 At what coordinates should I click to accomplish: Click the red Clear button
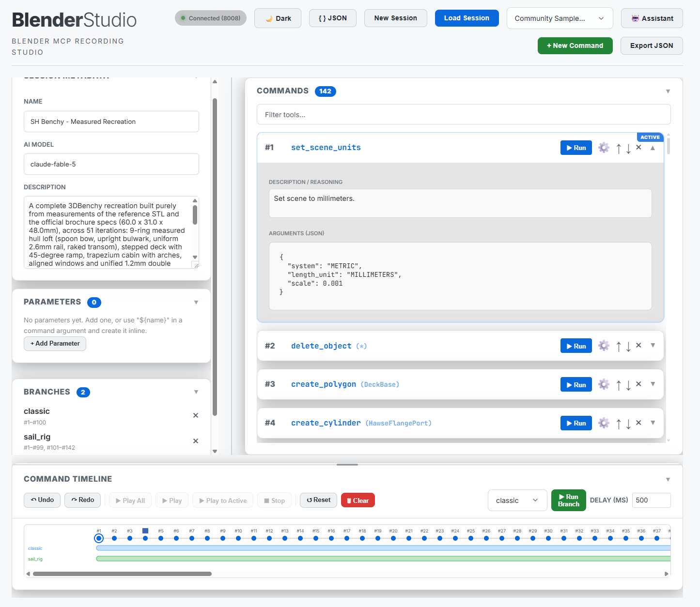[x=358, y=501]
